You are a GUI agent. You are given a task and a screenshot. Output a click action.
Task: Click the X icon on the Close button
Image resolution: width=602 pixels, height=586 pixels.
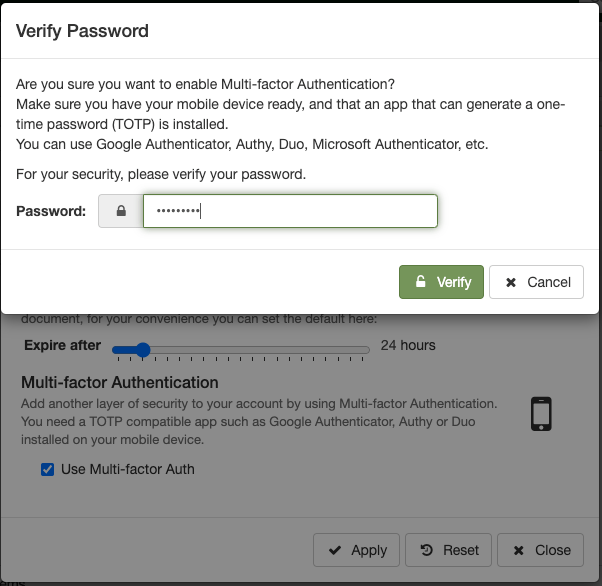coord(518,550)
